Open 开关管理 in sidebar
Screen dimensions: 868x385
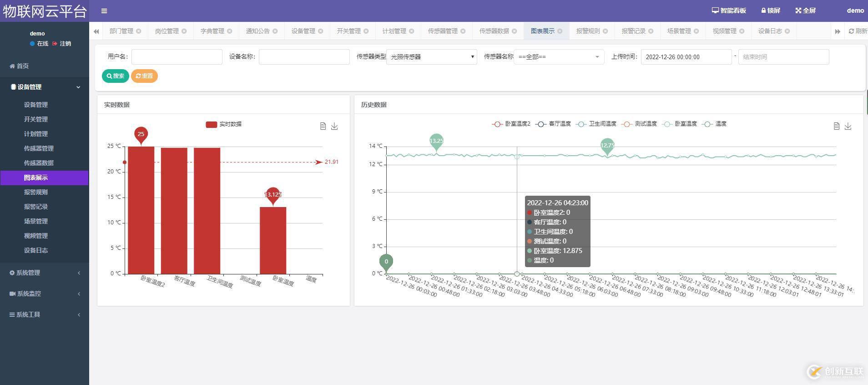pos(36,119)
